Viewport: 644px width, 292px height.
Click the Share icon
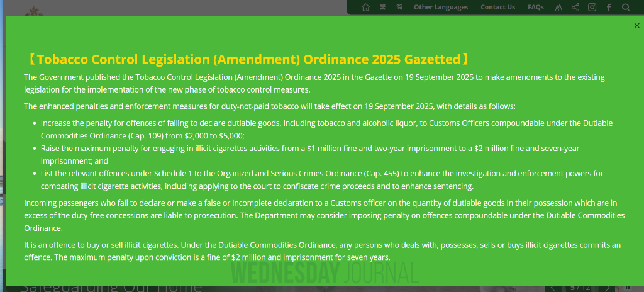tap(575, 8)
